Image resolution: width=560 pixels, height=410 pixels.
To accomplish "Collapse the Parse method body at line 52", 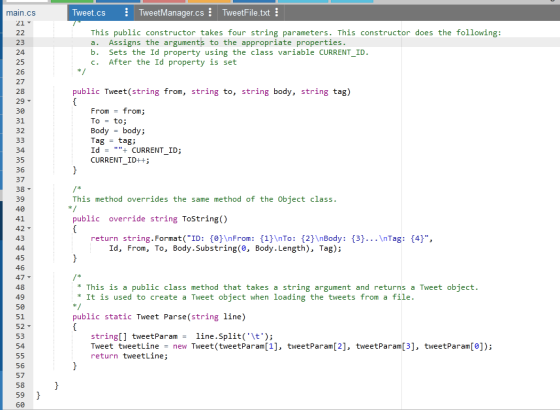I will tap(29, 326).
